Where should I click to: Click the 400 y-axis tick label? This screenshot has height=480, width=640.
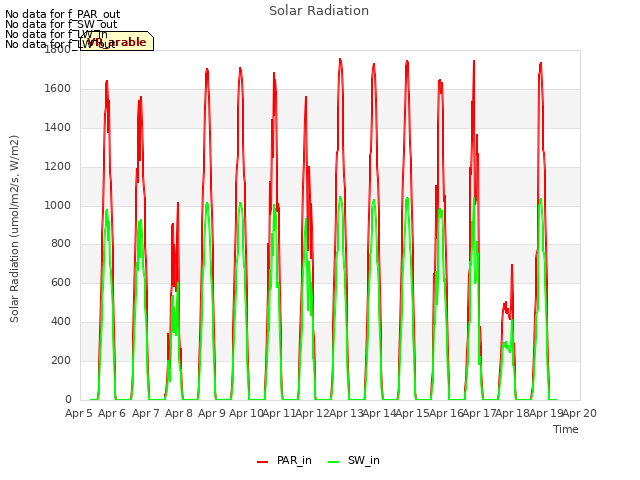(x=61, y=322)
